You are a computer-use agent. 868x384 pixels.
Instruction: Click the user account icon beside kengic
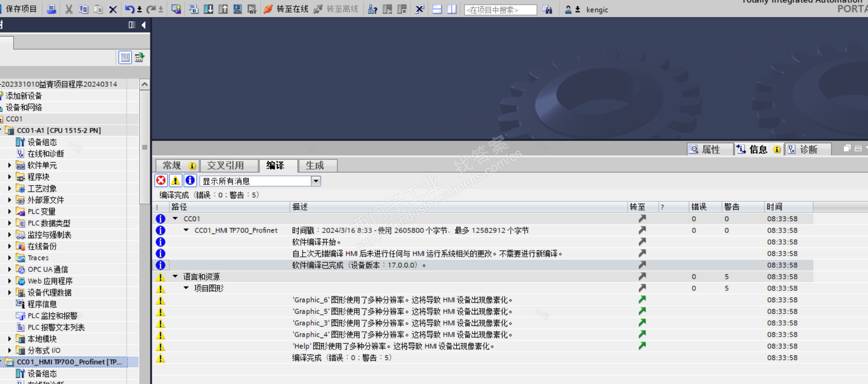(x=568, y=9)
